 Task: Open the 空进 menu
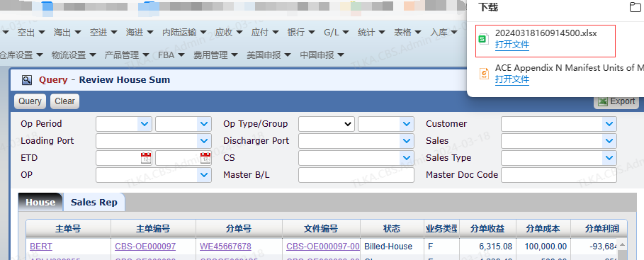[x=103, y=33]
